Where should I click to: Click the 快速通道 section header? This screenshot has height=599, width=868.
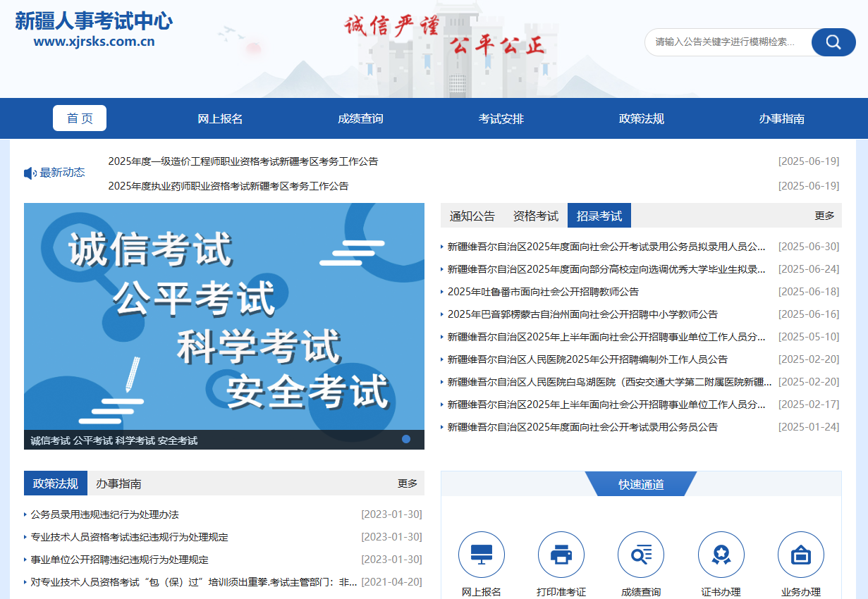coord(641,484)
